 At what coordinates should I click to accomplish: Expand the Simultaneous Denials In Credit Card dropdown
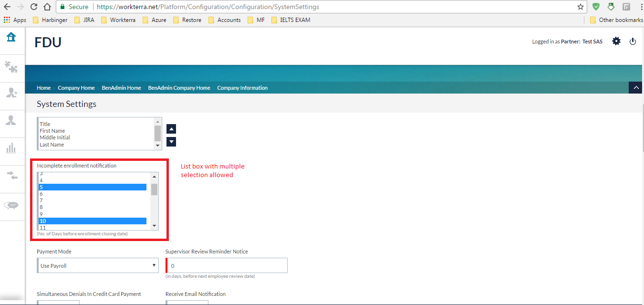coord(58,303)
